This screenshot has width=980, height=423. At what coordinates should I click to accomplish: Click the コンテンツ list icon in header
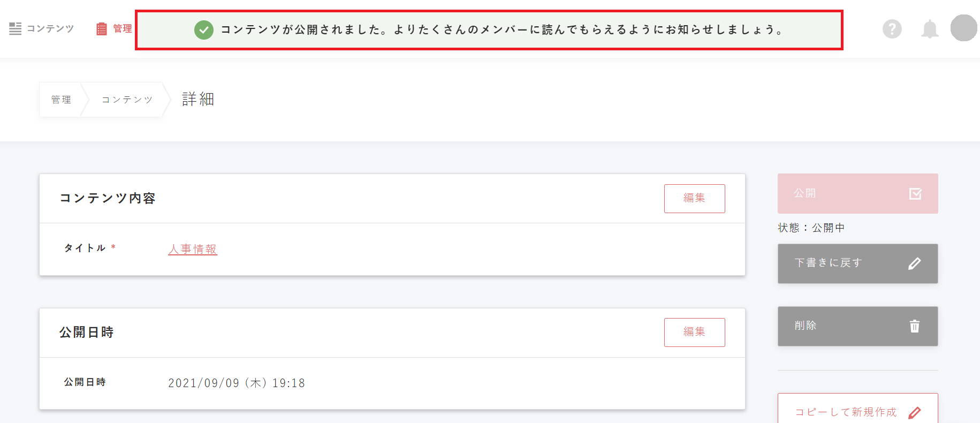point(16,29)
